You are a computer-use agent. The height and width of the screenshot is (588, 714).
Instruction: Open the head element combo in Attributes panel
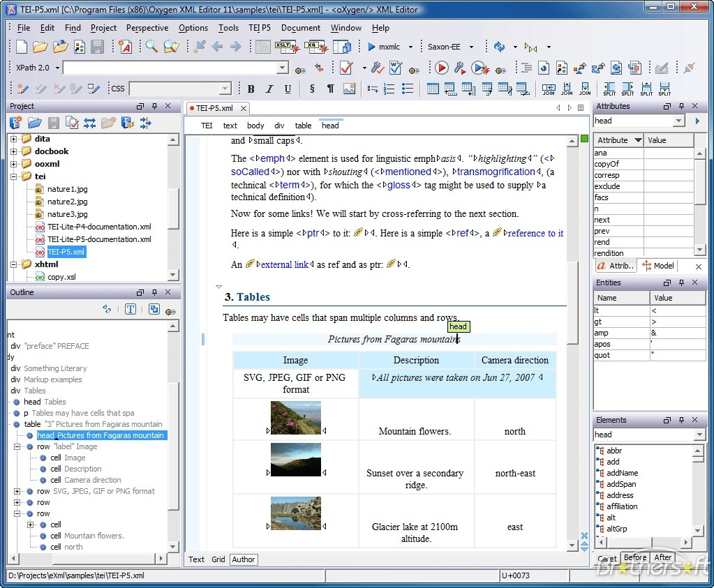[x=679, y=121]
